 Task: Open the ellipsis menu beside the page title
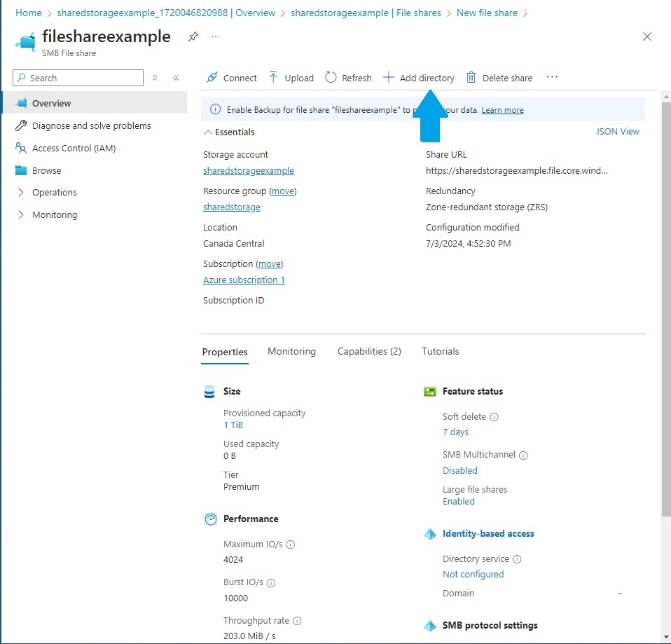216,36
